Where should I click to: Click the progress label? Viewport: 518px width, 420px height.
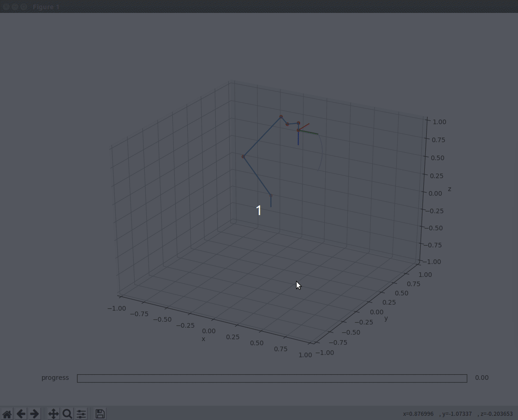pyautogui.click(x=55, y=378)
